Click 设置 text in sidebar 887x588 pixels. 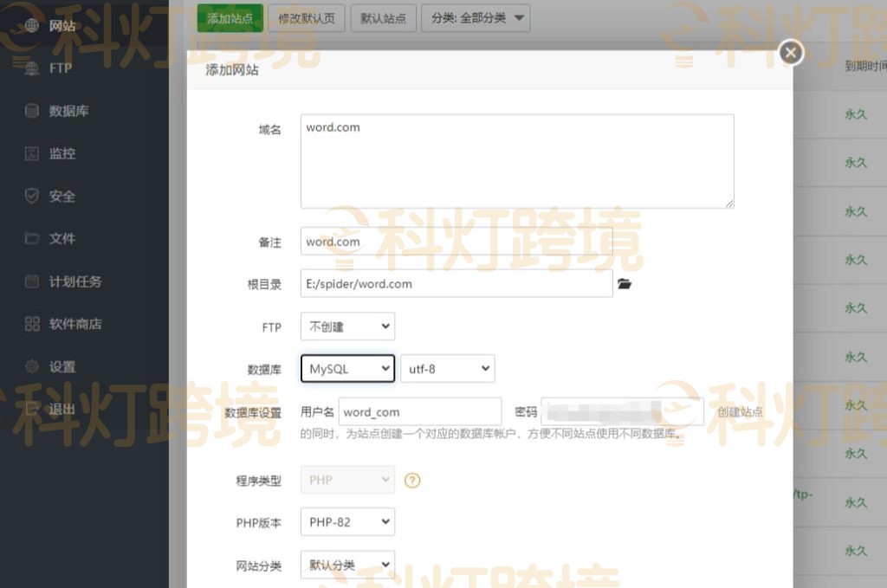[x=62, y=366]
